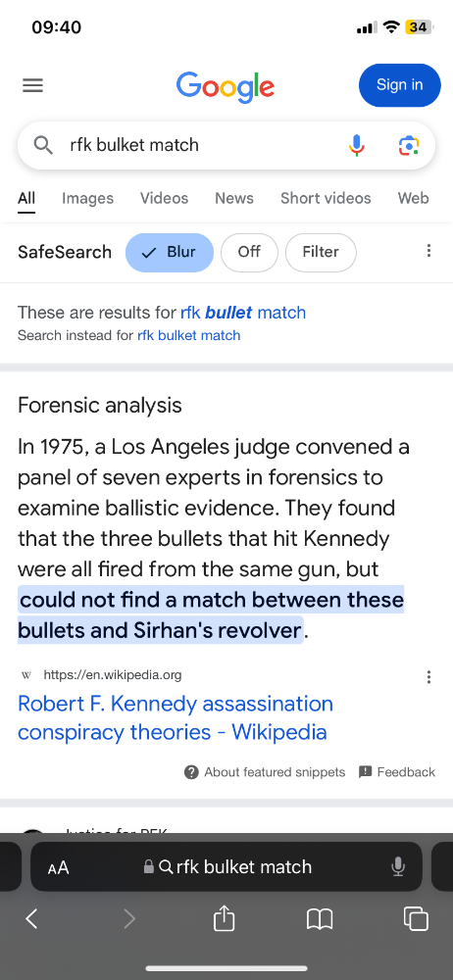Tap the voice search microphone icon

click(356, 145)
